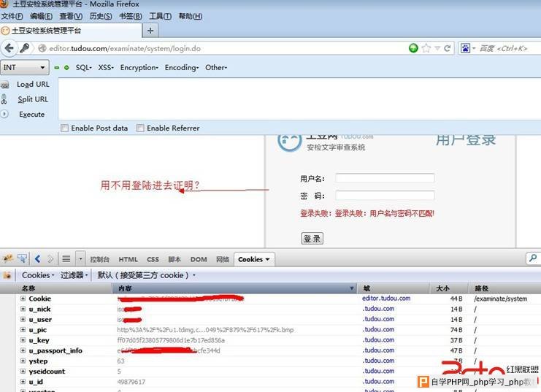Screen dimensions: 541x392
Task: Open the 书签(B) menu
Action: [x=131, y=16]
